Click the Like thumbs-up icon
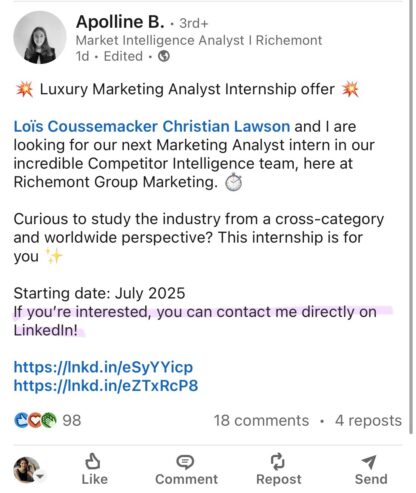416x493 pixels. [93, 461]
